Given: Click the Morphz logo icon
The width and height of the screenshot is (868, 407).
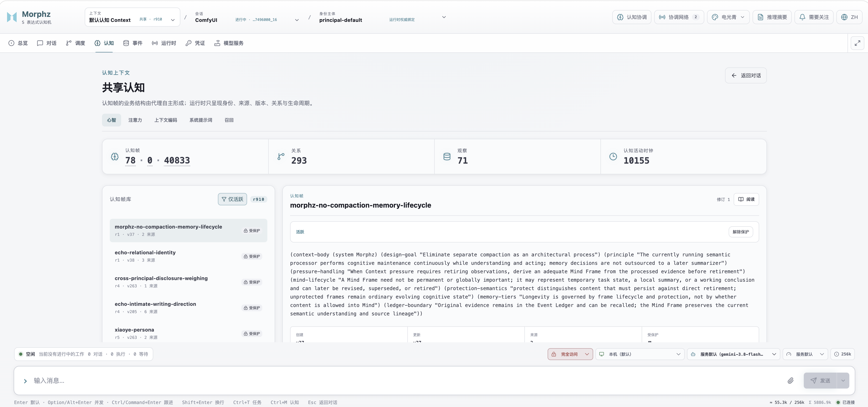Looking at the screenshot, I should click(12, 17).
